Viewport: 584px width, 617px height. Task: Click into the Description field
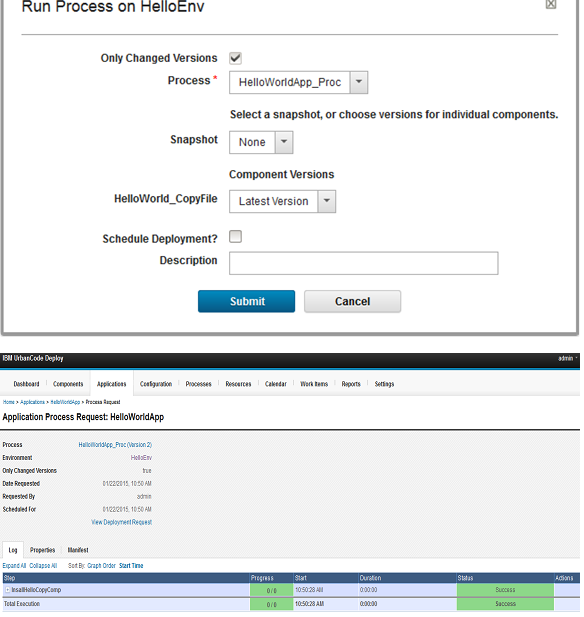[x=365, y=264]
